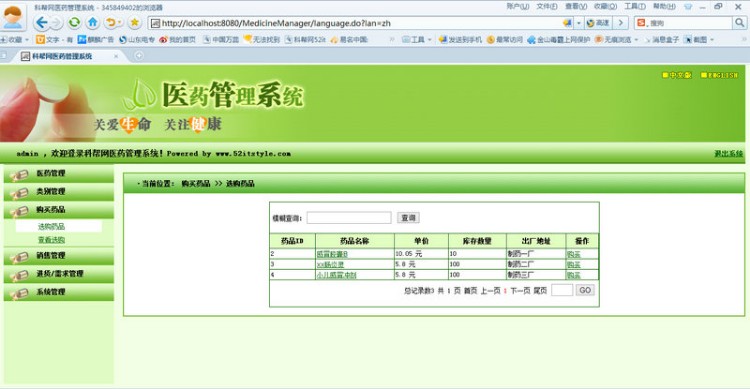Open medicine link in row ID 4
750x389 pixels.
pyautogui.click(x=336, y=275)
